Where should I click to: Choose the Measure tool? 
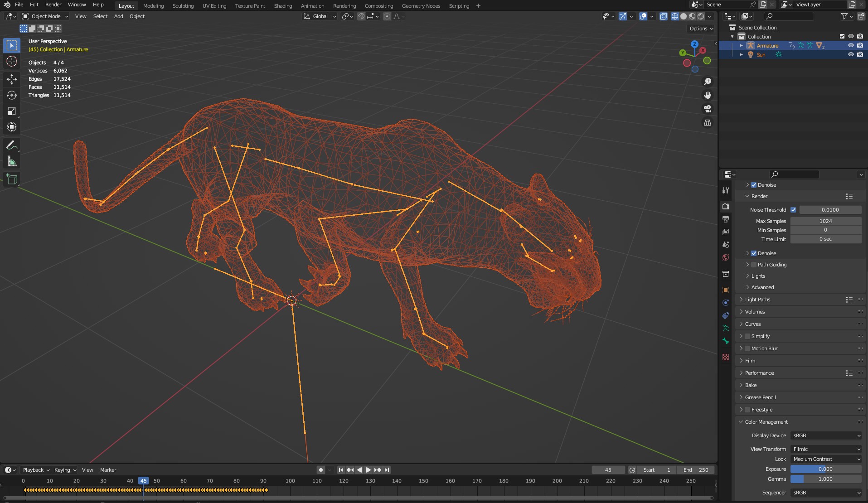(11, 161)
